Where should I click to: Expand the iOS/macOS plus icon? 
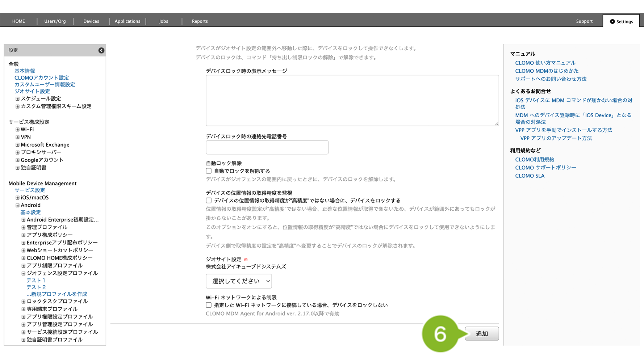(17, 198)
